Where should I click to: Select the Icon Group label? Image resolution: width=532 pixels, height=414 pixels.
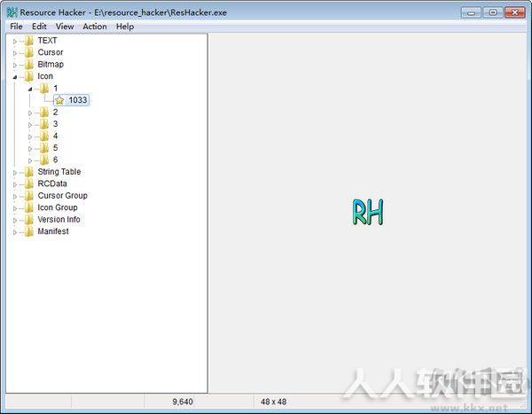pos(58,207)
